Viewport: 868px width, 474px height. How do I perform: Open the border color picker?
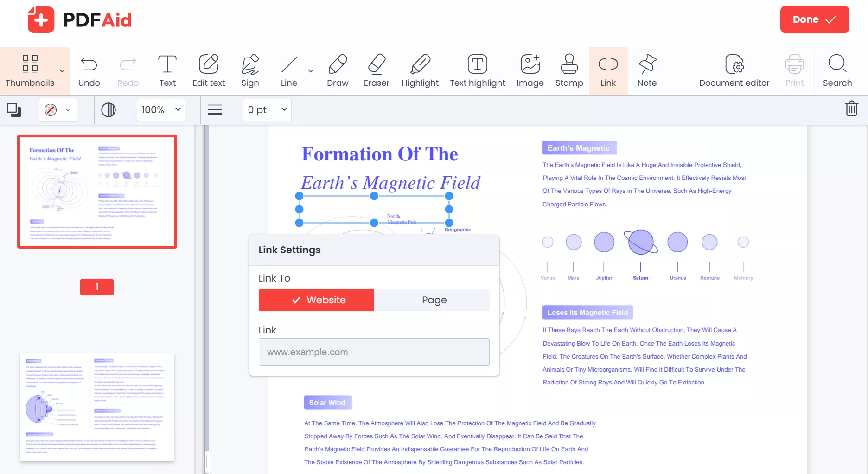pos(58,110)
